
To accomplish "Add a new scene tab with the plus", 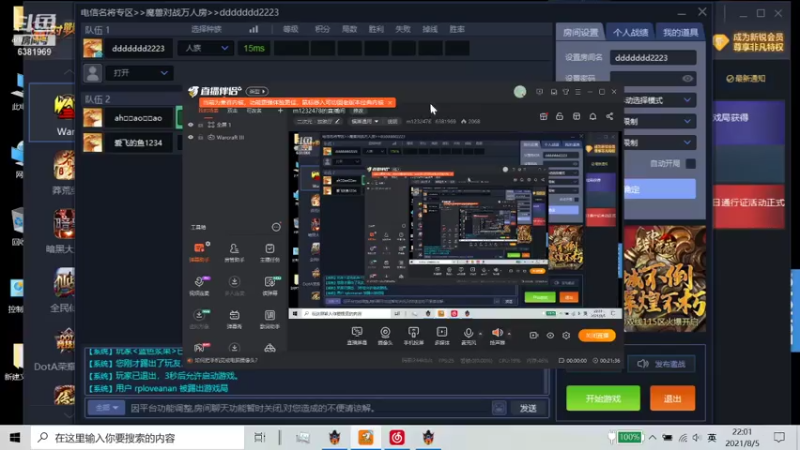I will click(x=280, y=111).
